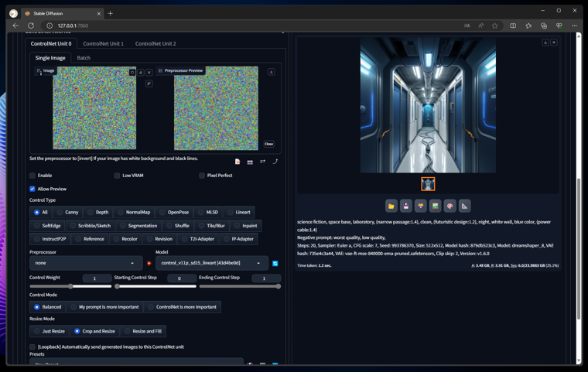Screen dimensions: 588x372
Task: Close the preprocessor preview panel
Action: 269,144
